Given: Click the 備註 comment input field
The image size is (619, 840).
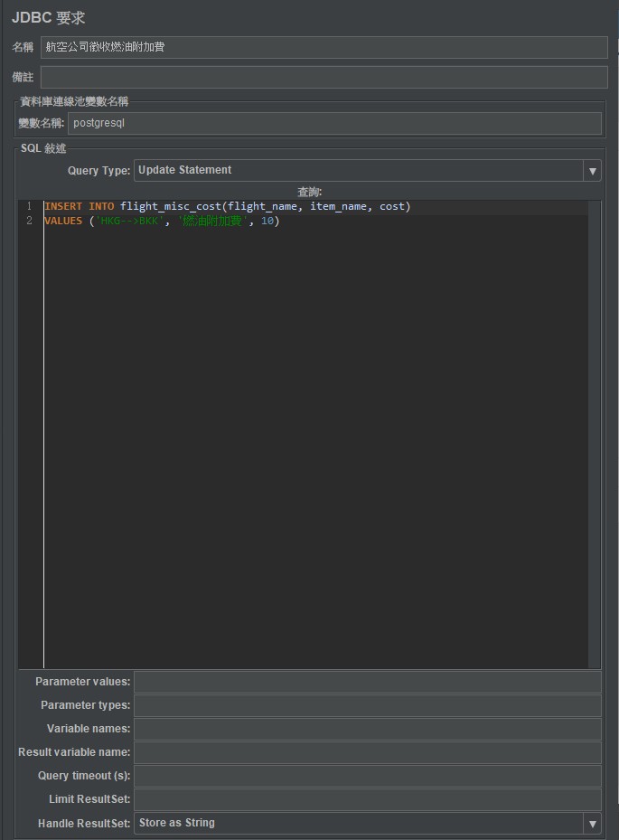Looking at the screenshot, I should pos(324,77).
